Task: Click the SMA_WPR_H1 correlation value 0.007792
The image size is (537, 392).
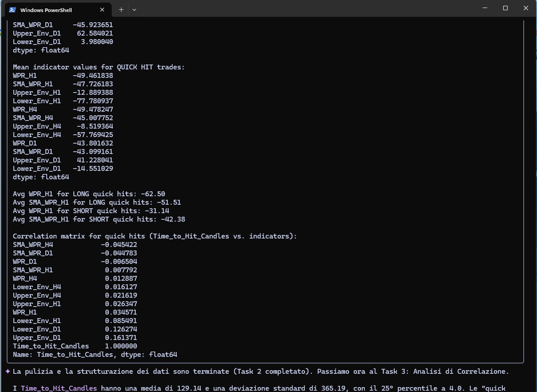Action: [121, 270]
